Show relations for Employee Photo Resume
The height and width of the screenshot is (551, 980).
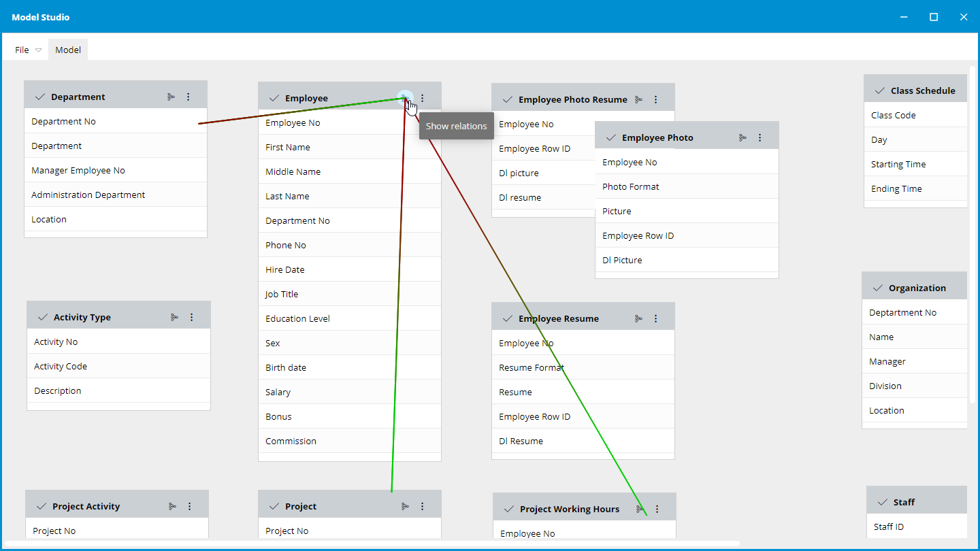pos(638,99)
